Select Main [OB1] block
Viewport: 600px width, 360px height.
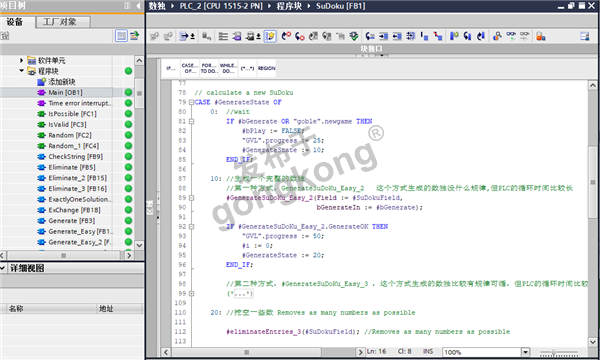(65, 92)
